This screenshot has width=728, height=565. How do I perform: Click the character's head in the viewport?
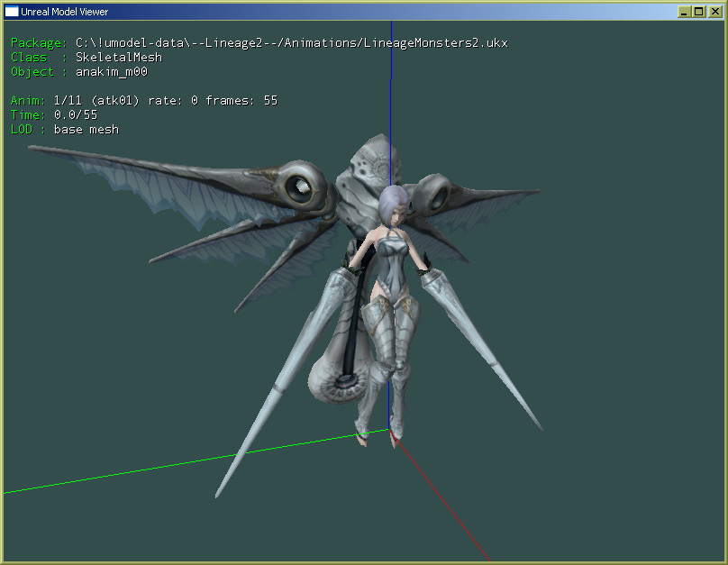click(394, 205)
